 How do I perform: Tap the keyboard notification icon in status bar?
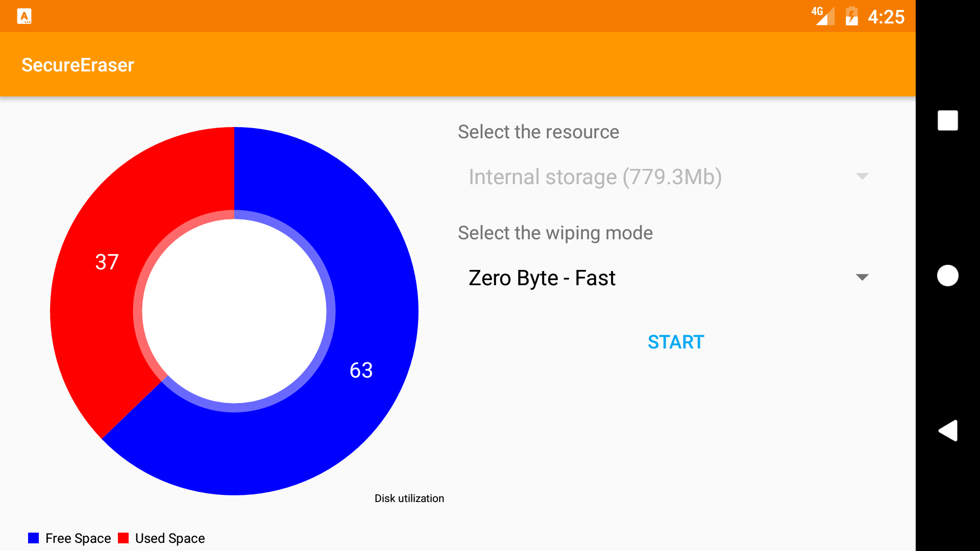[x=24, y=16]
